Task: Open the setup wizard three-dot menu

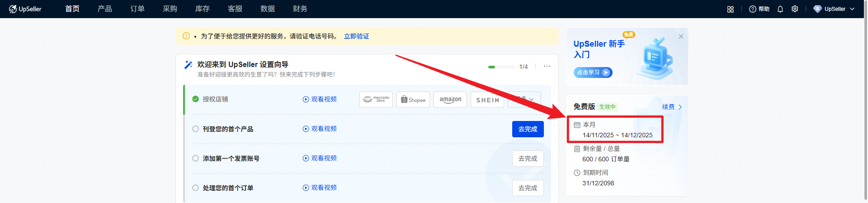Action: 547,67
